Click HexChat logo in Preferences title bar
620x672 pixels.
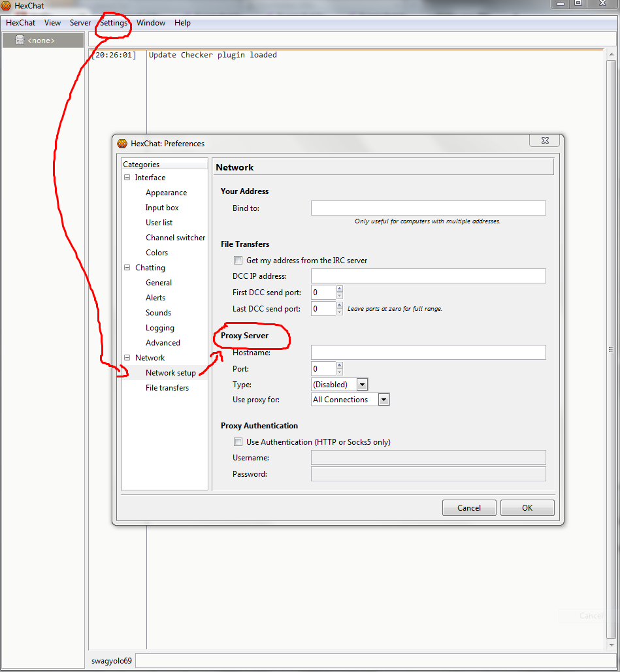[x=122, y=144]
